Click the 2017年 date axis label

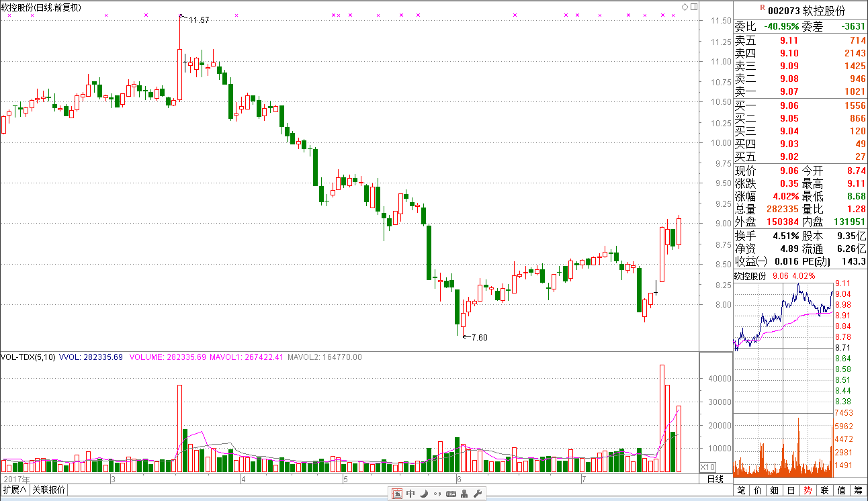[17, 479]
